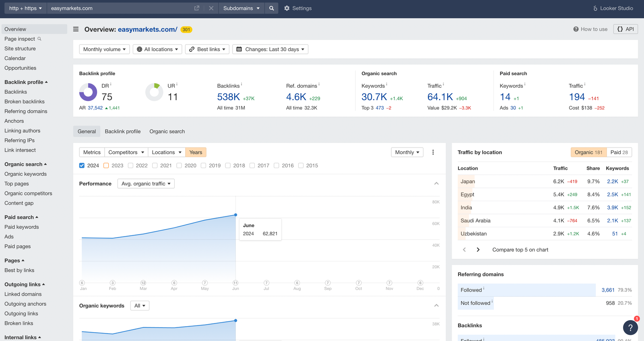Check the 2023 year checkbox

point(106,165)
